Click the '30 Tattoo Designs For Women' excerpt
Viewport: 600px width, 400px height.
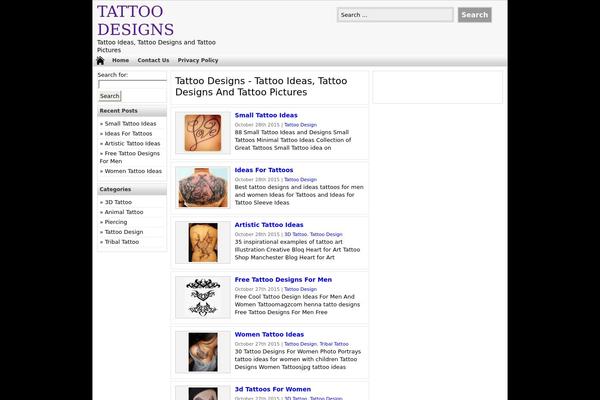click(x=298, y=359)
